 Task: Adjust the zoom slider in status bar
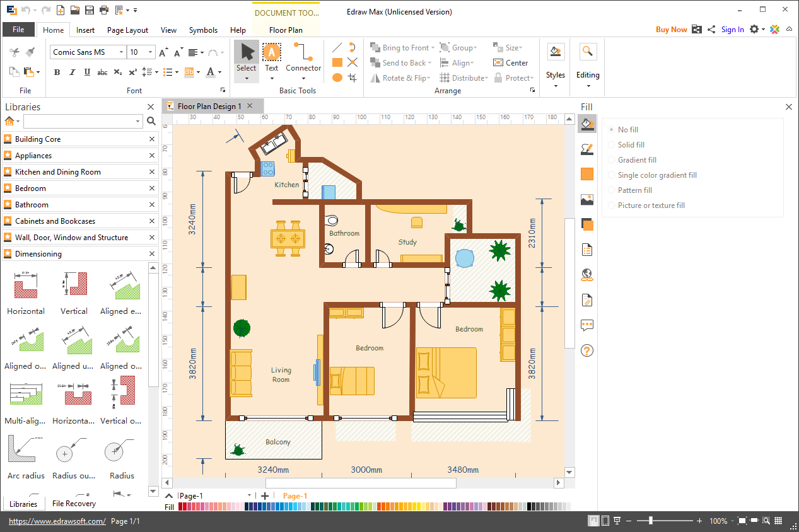651,521
